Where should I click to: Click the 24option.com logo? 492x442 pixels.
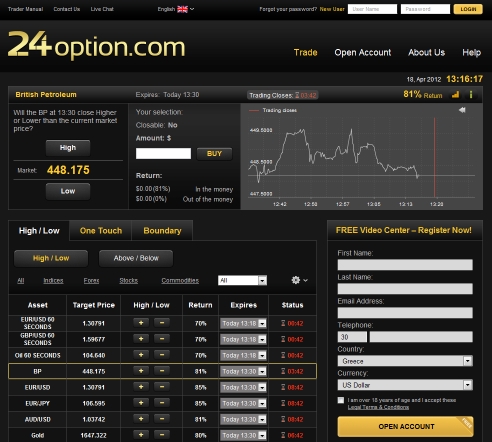tap(96, 45)
